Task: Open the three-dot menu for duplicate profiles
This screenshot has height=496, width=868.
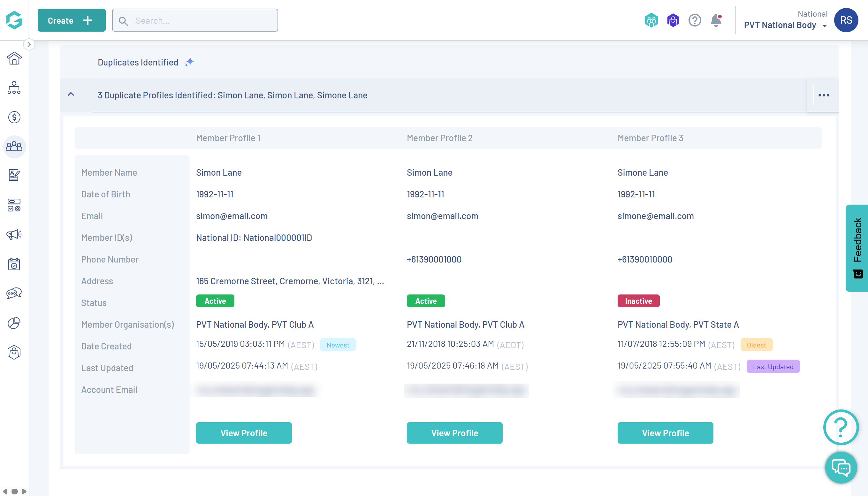Action: click(x=823, y=95)
